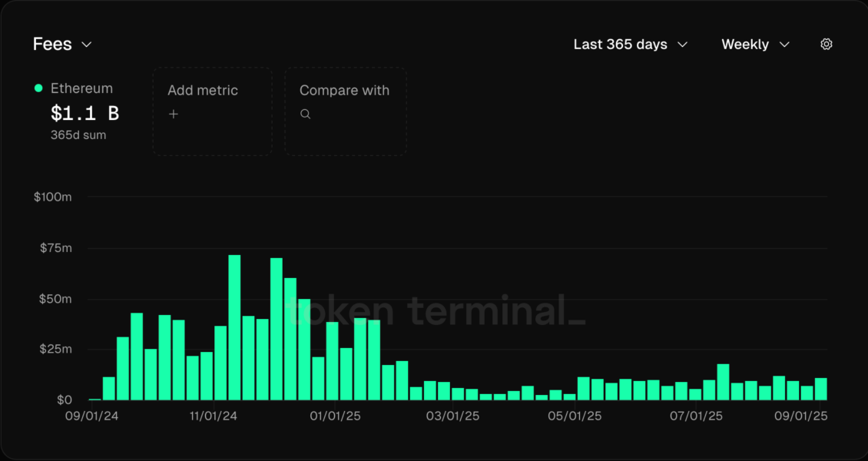This screenshot has height=461, width=868.
Task: Toggle the Ethereum series legend label
Action: pos(81,88)
